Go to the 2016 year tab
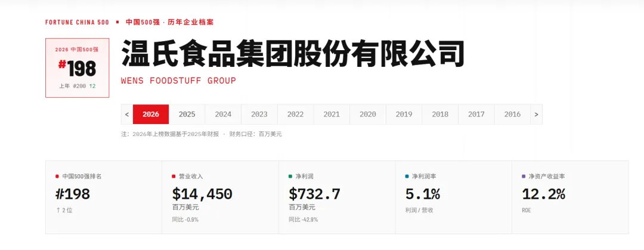The width and height of the screenshot is (644, 250). (x=512, y=115)
